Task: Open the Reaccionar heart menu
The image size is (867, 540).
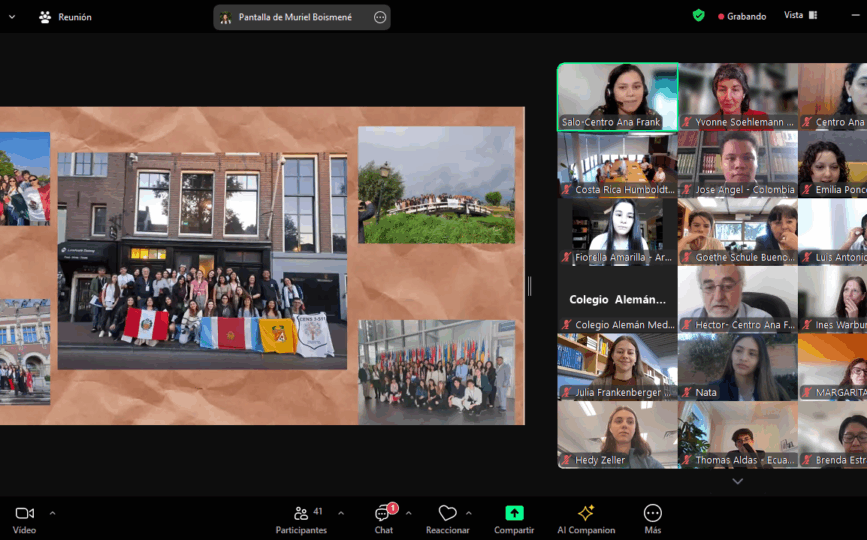Action: (x=447, y=518)
